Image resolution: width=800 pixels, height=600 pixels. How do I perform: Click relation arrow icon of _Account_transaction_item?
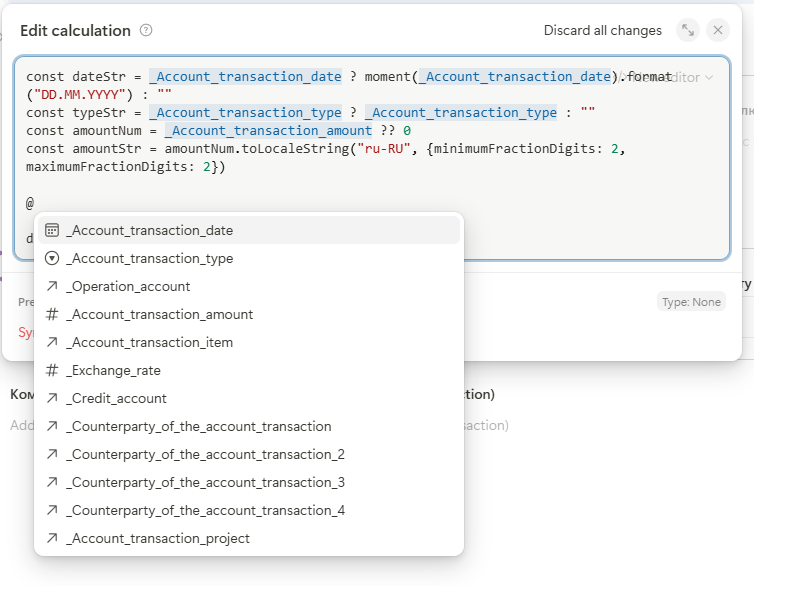(52, 342)
